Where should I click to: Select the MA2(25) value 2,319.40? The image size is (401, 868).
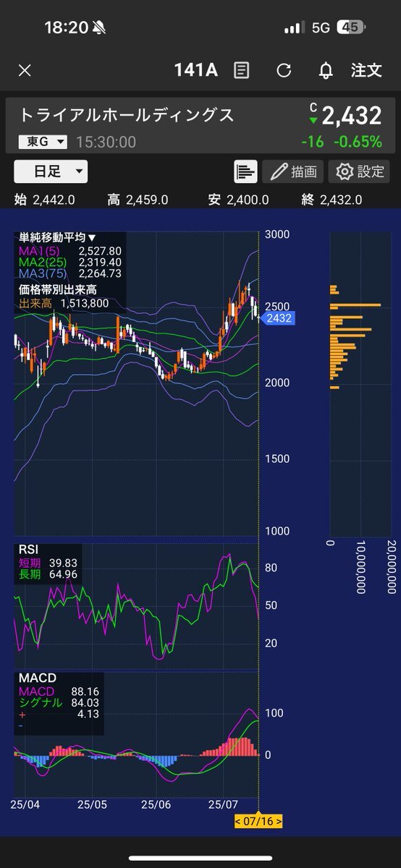click(x=100, y=262)
